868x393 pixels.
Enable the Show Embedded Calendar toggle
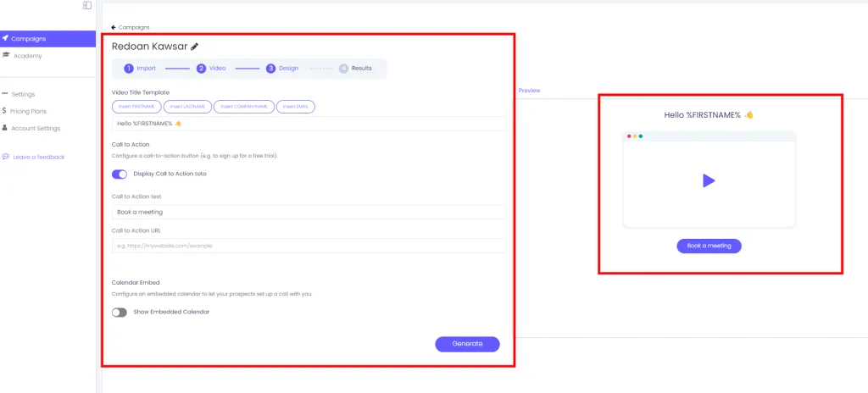click(x=120, y=312)
